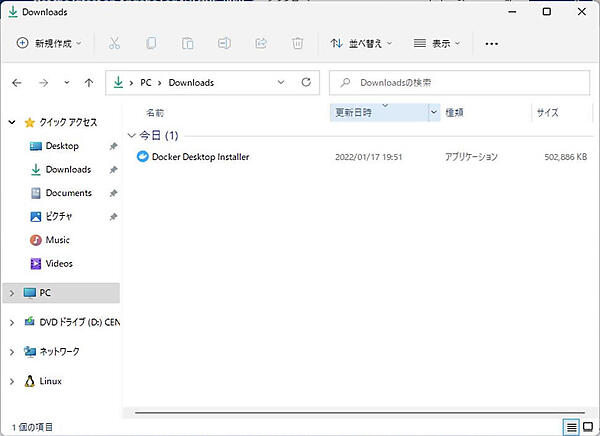The height and width of the screenshot is (436, 600).
Task: Click the 502,886 KB size cell
Action: [x=566, y=157]
